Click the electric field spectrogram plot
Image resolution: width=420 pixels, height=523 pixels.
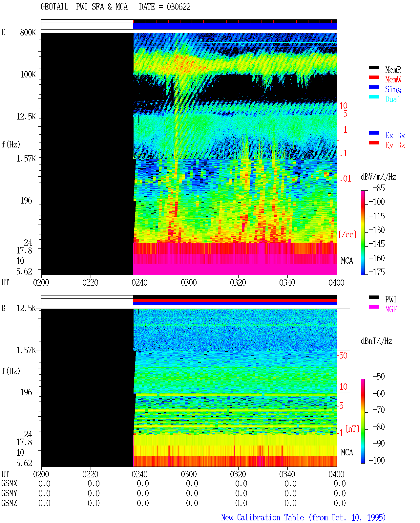point(189,154)
